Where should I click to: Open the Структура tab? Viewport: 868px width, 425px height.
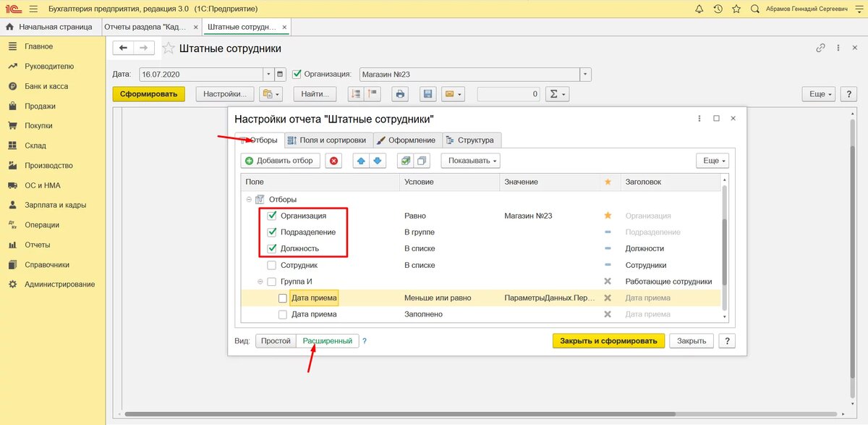click(470, 140)
